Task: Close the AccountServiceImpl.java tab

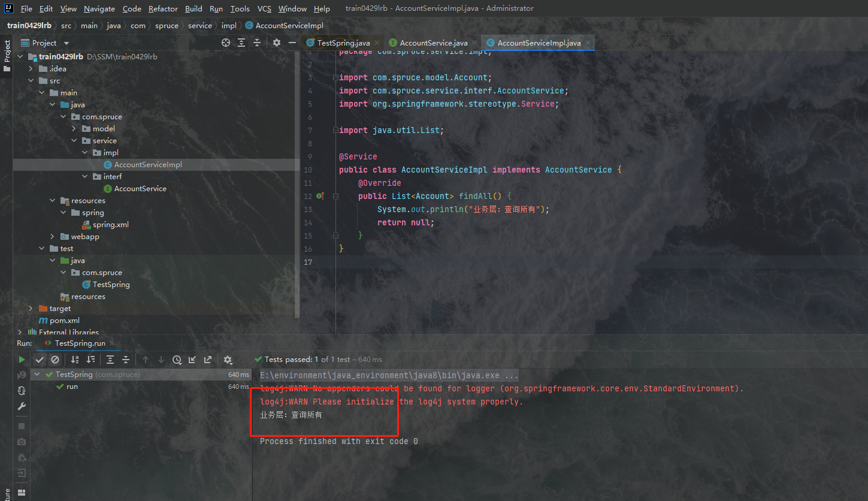Action: pyautogui.click(x=588, y=43)
